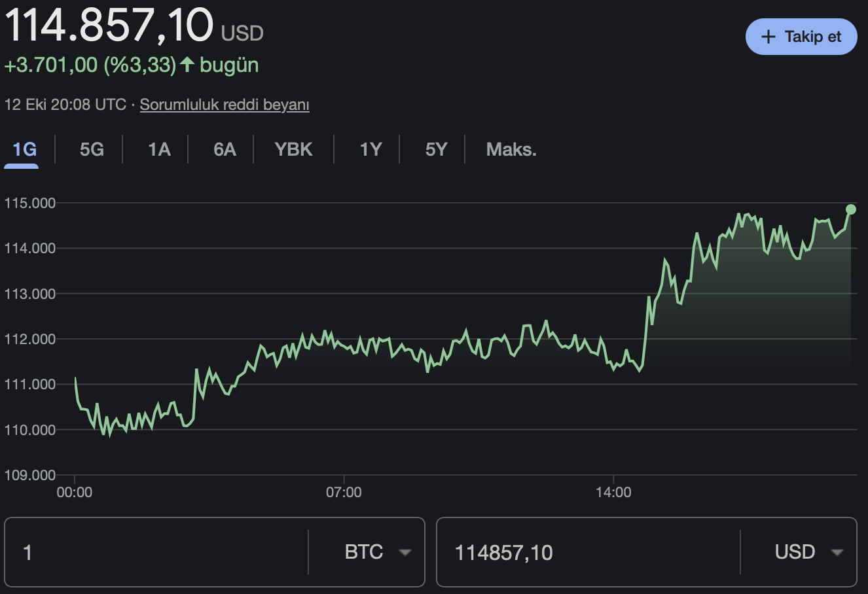Click the plus icon in Takip et
The width and height of the screenshot is (868, 594).
(x=769, y=37)
